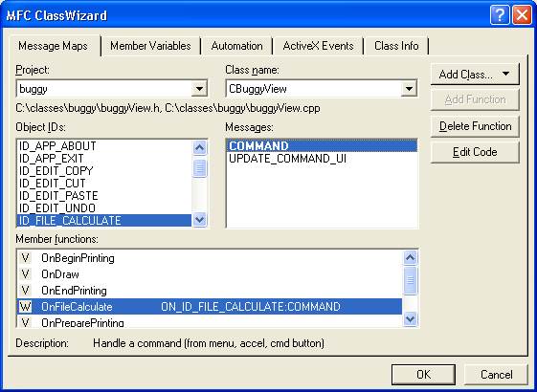Select ID_APP_EXIT in Object IDs
Image resolution: width=537 pixels, height=392 pixels.
(104, 159)
